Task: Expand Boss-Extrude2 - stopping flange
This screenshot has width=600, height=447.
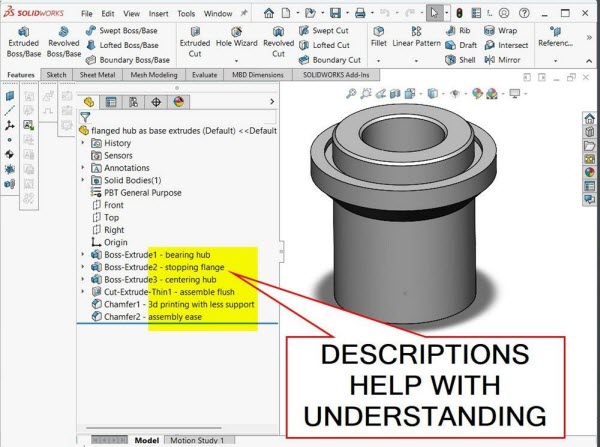Action: tap(83, 267)
